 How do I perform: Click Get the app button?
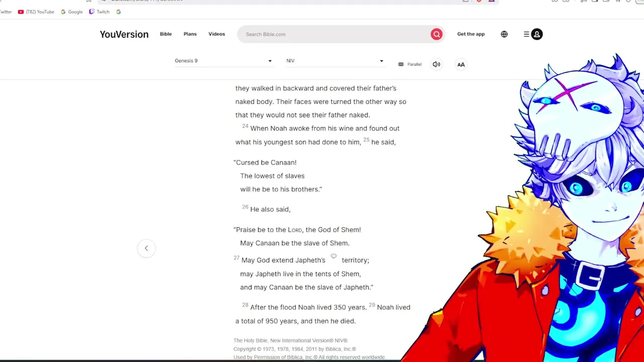tap(471, 34)
